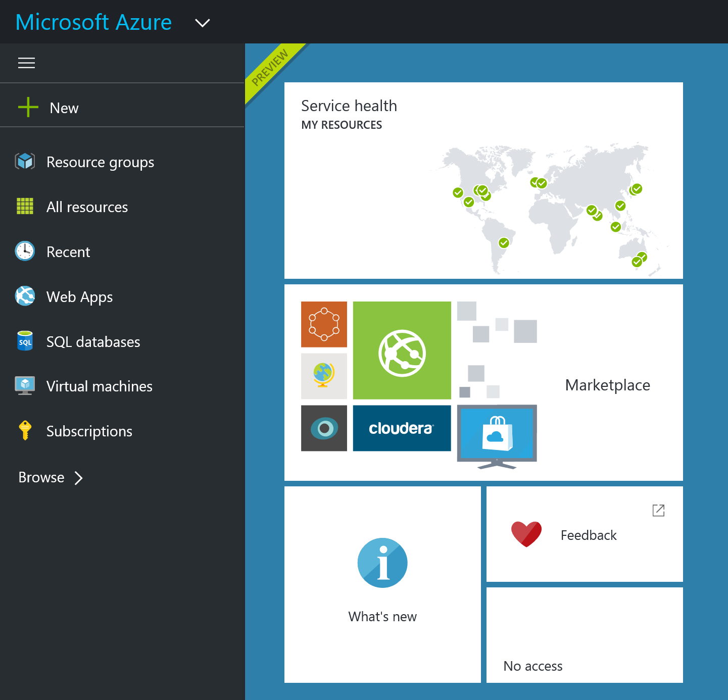Viewport: 728px width, 700px height.
Task: Open Resource groups cube icon
Action: point(25,162)
